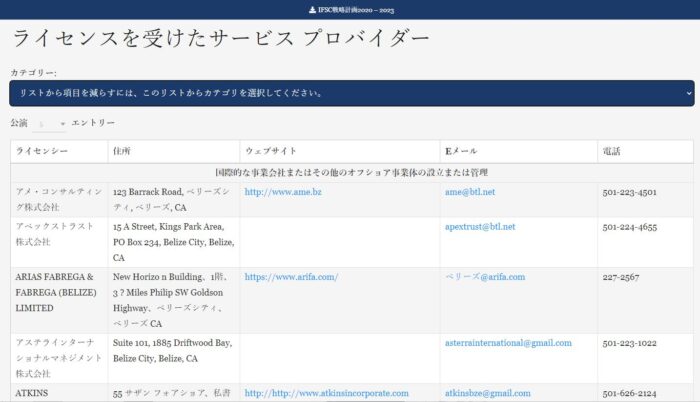Viewport: 700px width, 402px height.
Task: Open the atkinsincorporate.com website link
Action: point(326,394)
